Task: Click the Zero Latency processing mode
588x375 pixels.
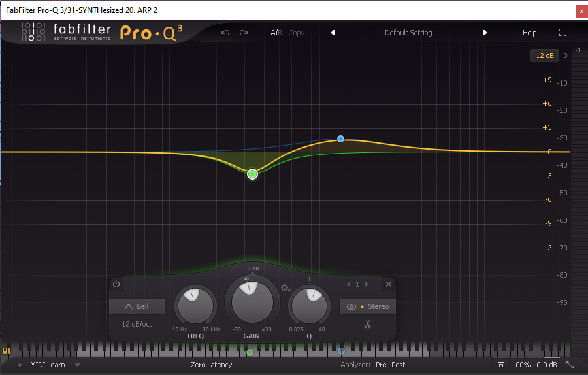Action: 211,365
